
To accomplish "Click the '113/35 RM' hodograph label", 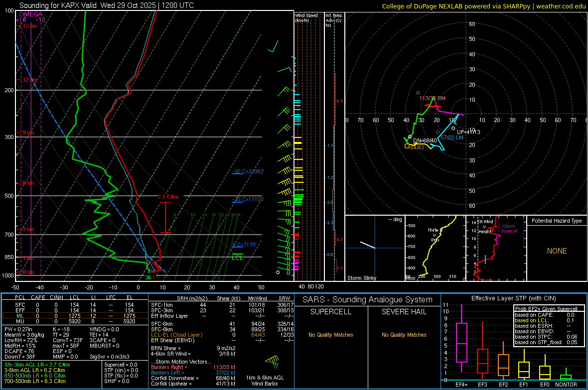I will tap(433, 98).
